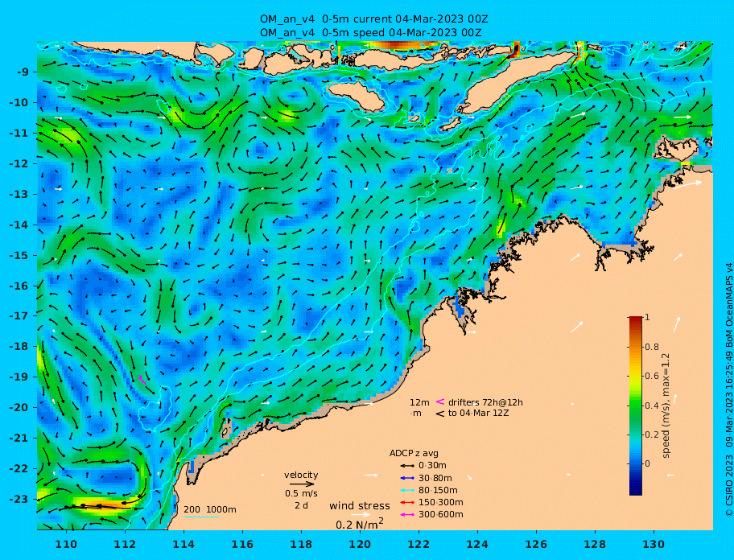Click the longitude label '120'

coord(360,544)
